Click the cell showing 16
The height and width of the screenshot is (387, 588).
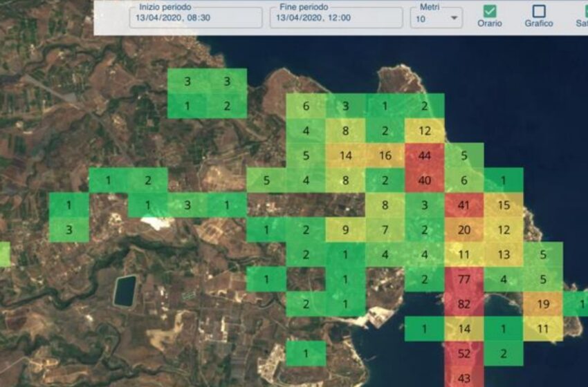385,155
